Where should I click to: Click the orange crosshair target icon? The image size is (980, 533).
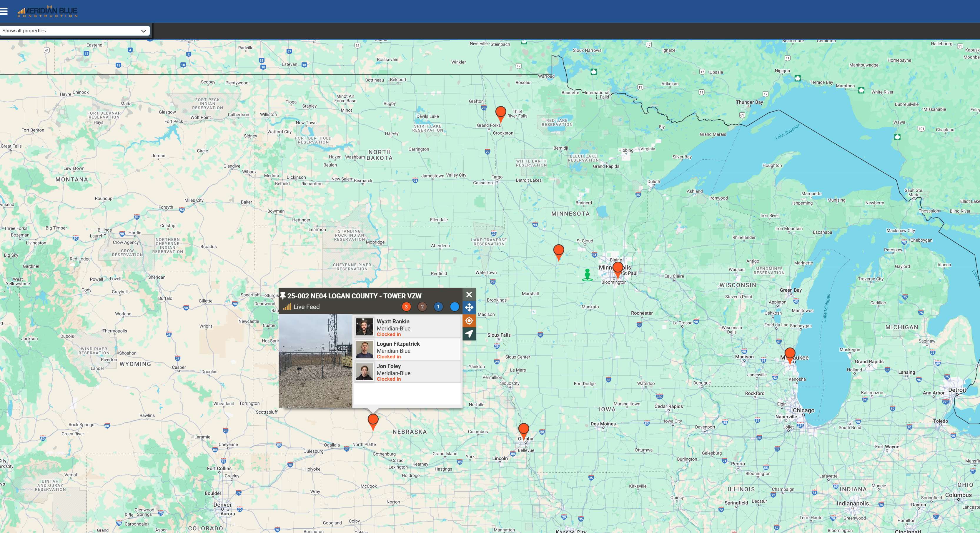[469, 321]
